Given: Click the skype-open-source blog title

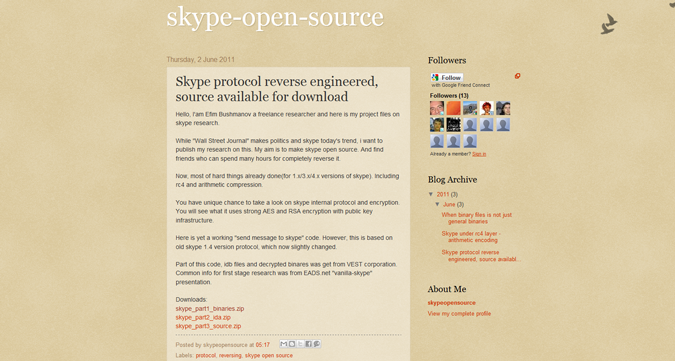Looking at the screenshot, I should 275,18.
